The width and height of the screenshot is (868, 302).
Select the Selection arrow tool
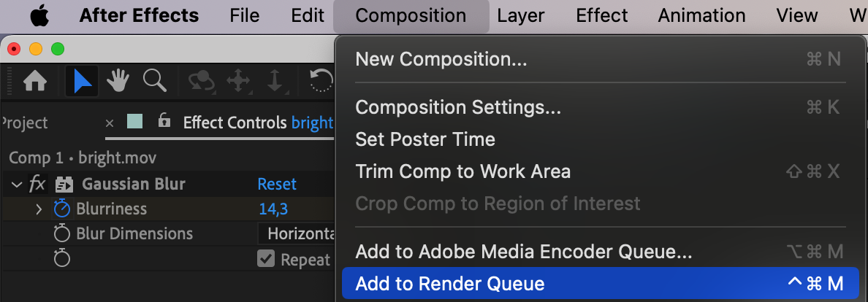coord(82,82)
